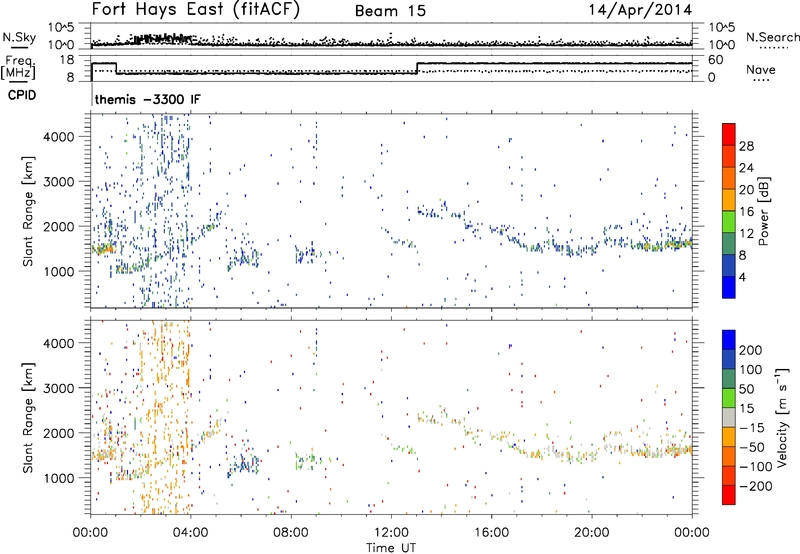800x554 pixels.
Task: Click the dense noise cluster in the N.Sky panel
Action: point(161,38)
